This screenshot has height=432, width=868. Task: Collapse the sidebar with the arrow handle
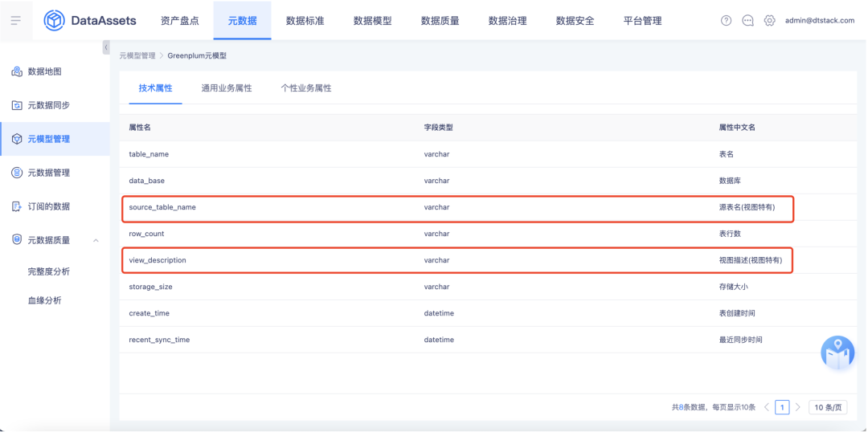[x=106, y=47]
